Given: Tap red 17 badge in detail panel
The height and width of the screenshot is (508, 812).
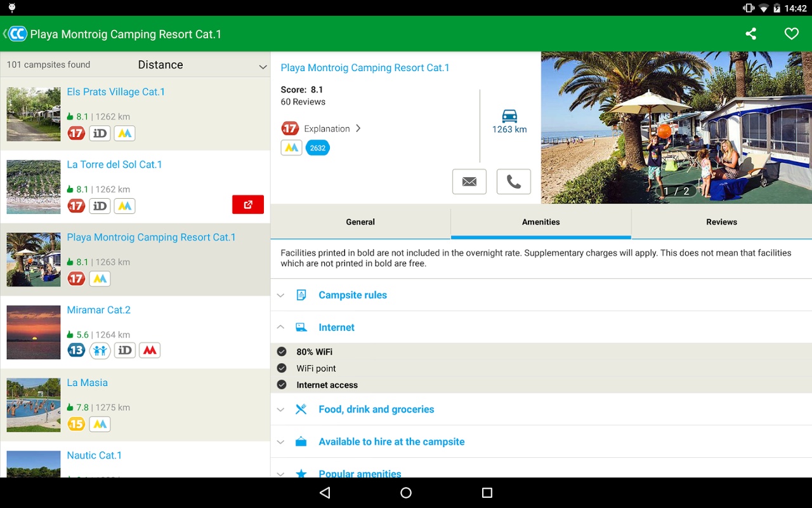Looking at the screenshot, I should pos(290,128).
